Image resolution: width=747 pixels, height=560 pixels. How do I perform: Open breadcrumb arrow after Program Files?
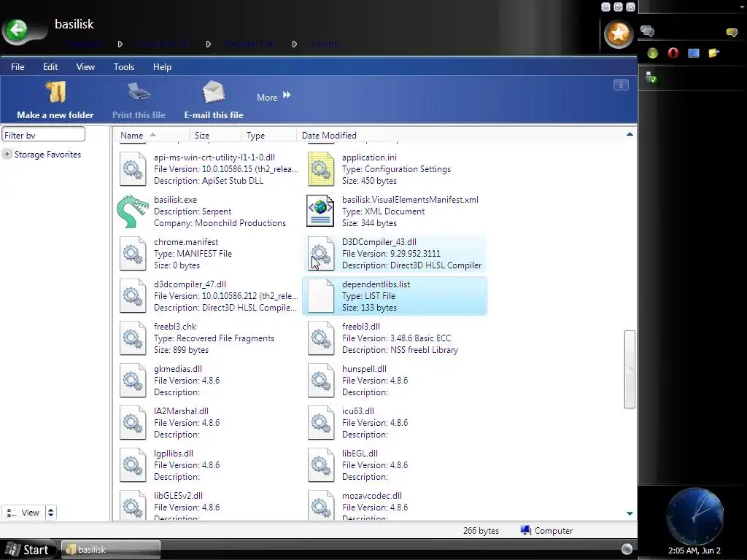pos(295,44)
